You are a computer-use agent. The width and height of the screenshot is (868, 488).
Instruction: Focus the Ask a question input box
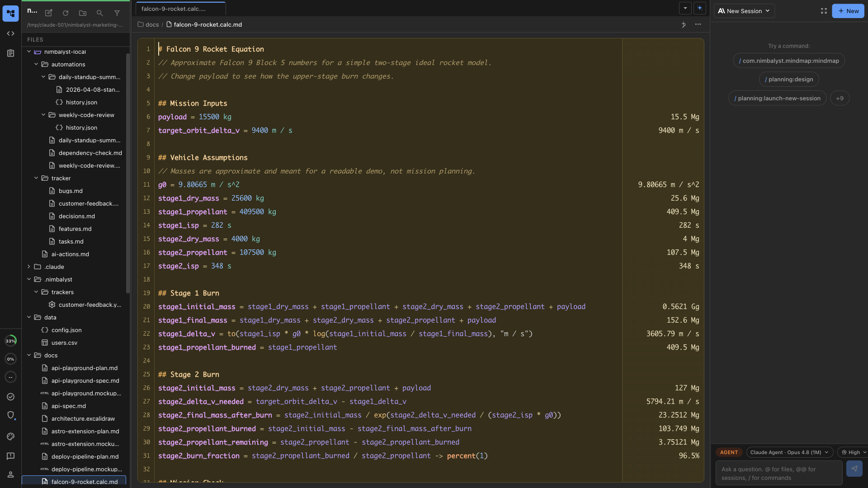pos(779,474)
